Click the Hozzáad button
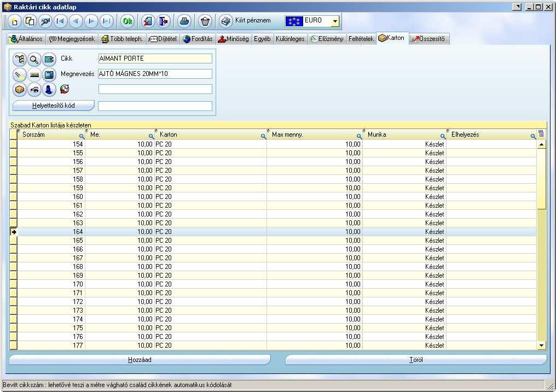This screenshot has width=556, height=392. 140,360
